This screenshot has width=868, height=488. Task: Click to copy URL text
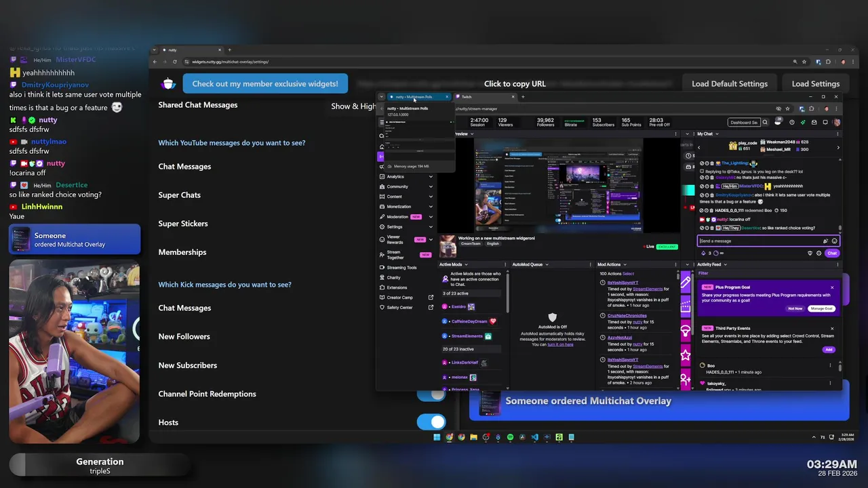pyautogui.click(x=515, y=84)
